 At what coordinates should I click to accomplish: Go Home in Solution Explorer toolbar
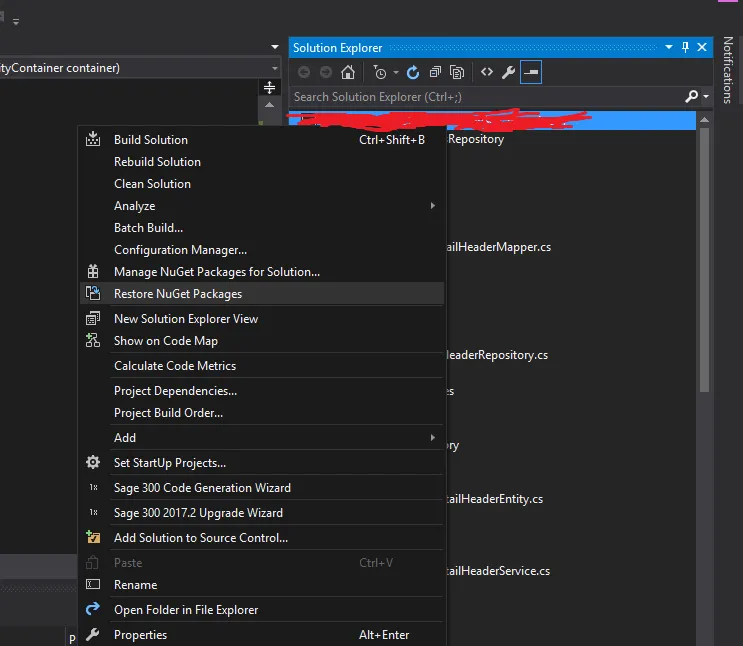(348, 73)
